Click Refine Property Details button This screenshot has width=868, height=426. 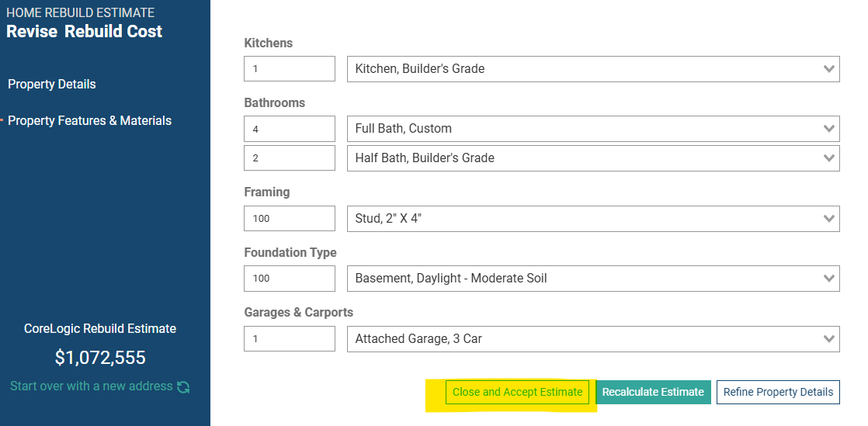coord(778,393)
